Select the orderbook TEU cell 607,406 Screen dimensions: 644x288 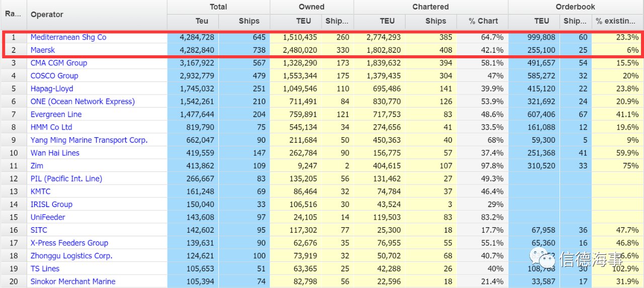[x=534, y=115]
